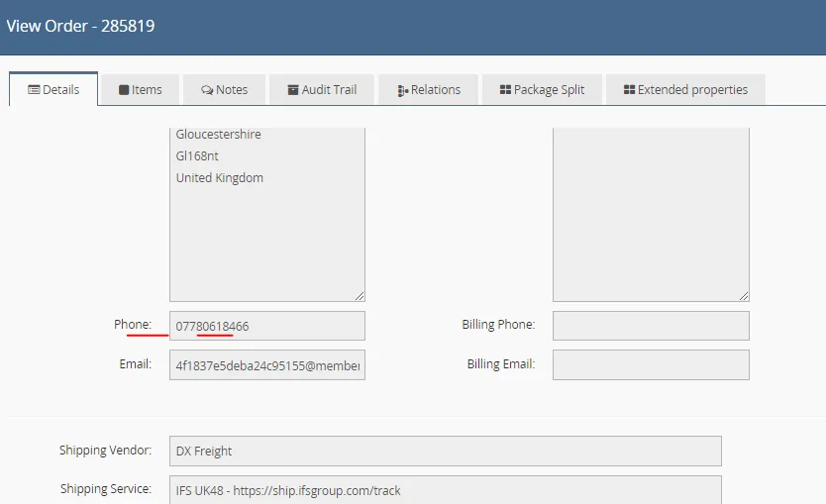The height and width of the screenshot is (504, 826).
Task: Click the Phone field with 07780618466
Action: (267, 326)
